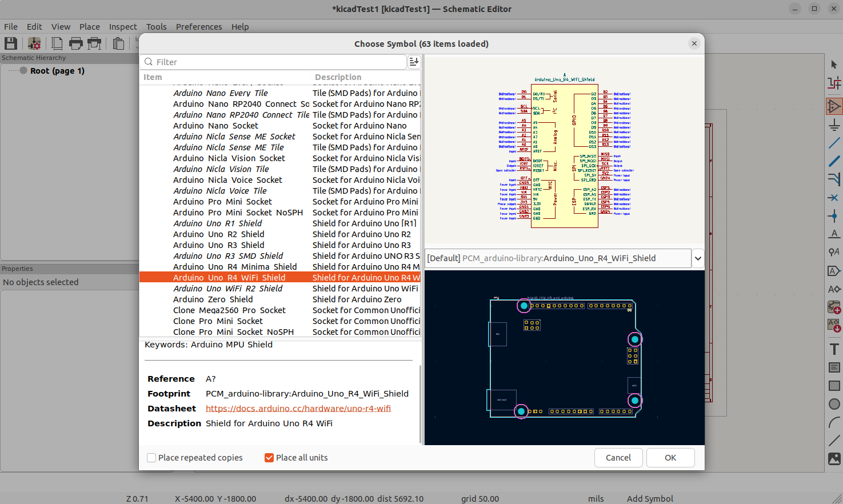The width and height of the screenshot is (843, 504).
Task: Select the Add Circle tool
Action: click(834, 404)
